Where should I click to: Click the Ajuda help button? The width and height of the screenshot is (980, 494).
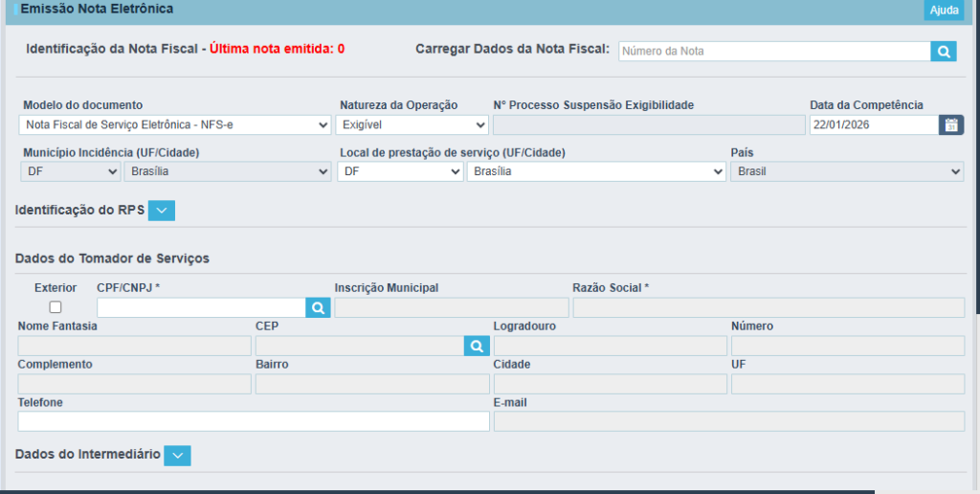[944, 11]
